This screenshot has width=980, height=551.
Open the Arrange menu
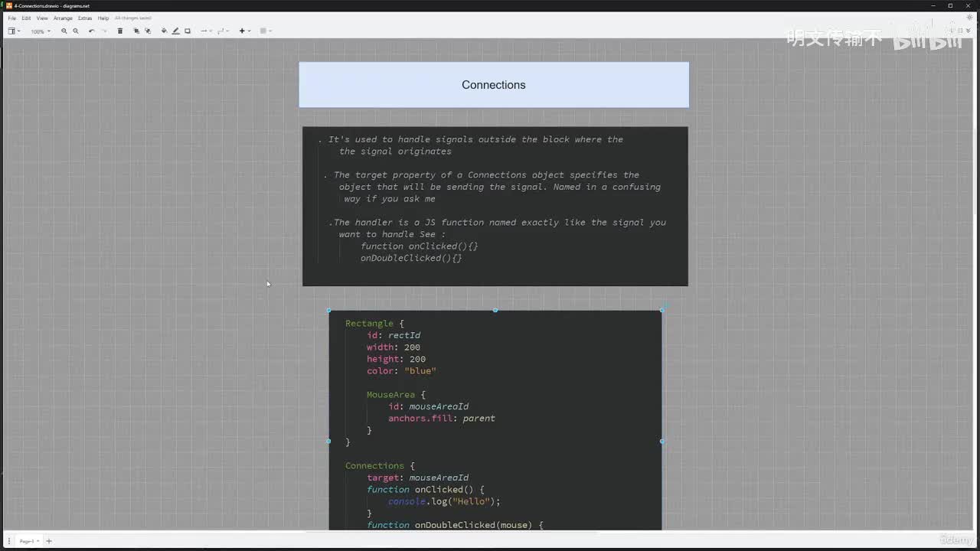pos(63,18)
